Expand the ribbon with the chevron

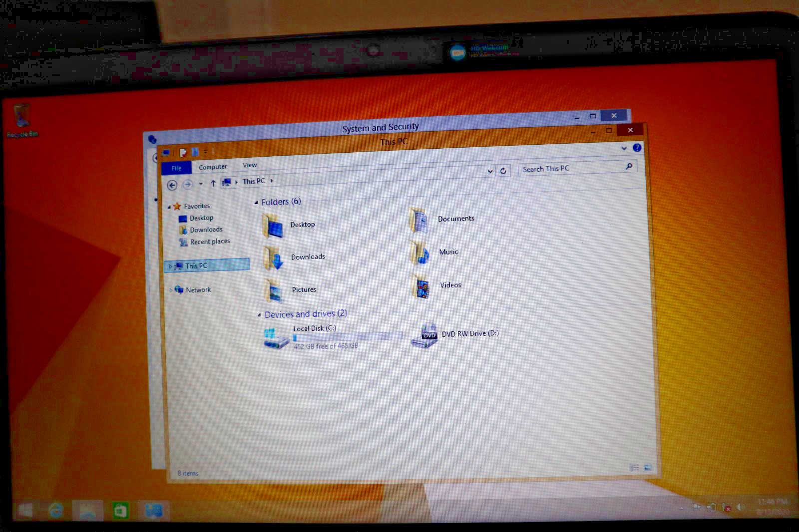(624, 148)
